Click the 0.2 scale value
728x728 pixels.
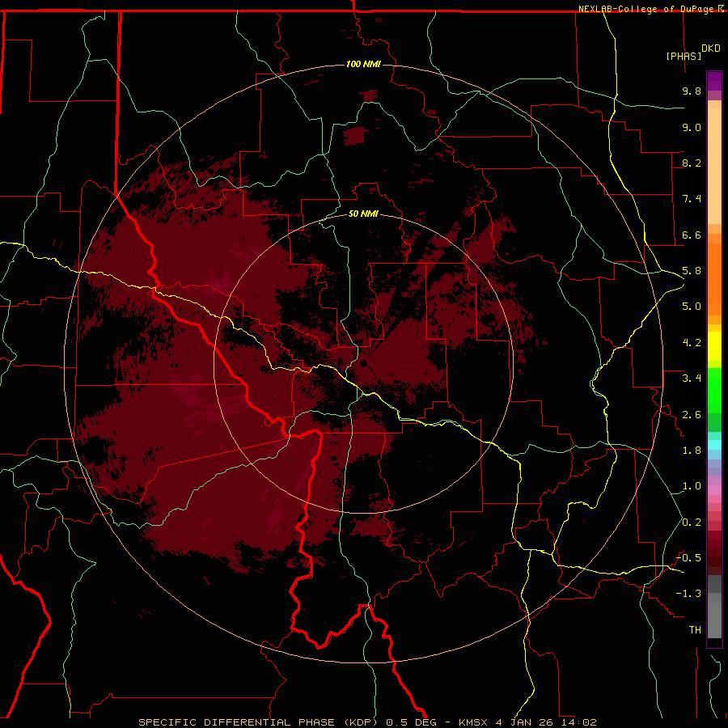(692, 523)
